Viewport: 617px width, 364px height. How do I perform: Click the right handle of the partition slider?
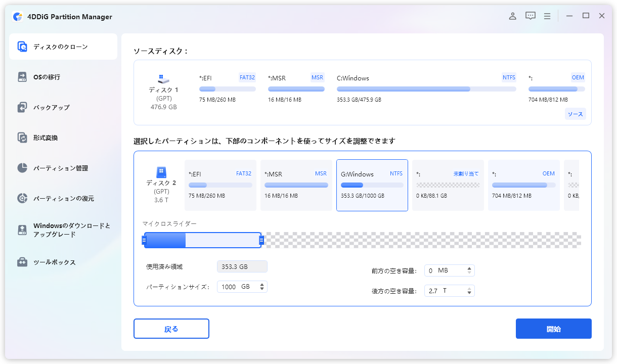point(261,240)
